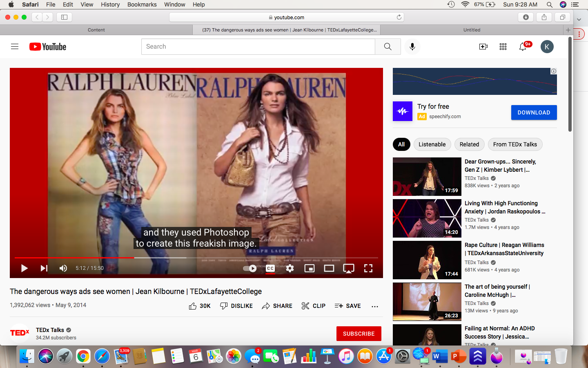
Task: Click the YouTube search field
Action: point(258,47)
